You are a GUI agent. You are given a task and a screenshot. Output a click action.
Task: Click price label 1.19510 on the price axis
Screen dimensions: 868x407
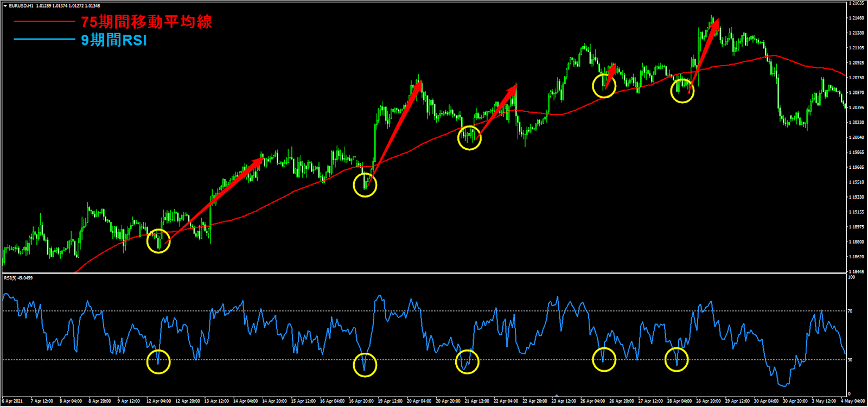point(856,182)
